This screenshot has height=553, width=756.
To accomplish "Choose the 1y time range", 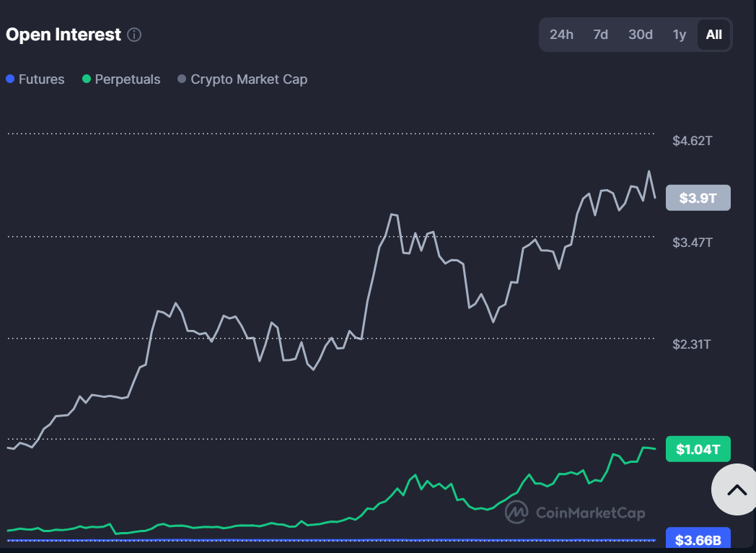I will [x=680, y=35].
